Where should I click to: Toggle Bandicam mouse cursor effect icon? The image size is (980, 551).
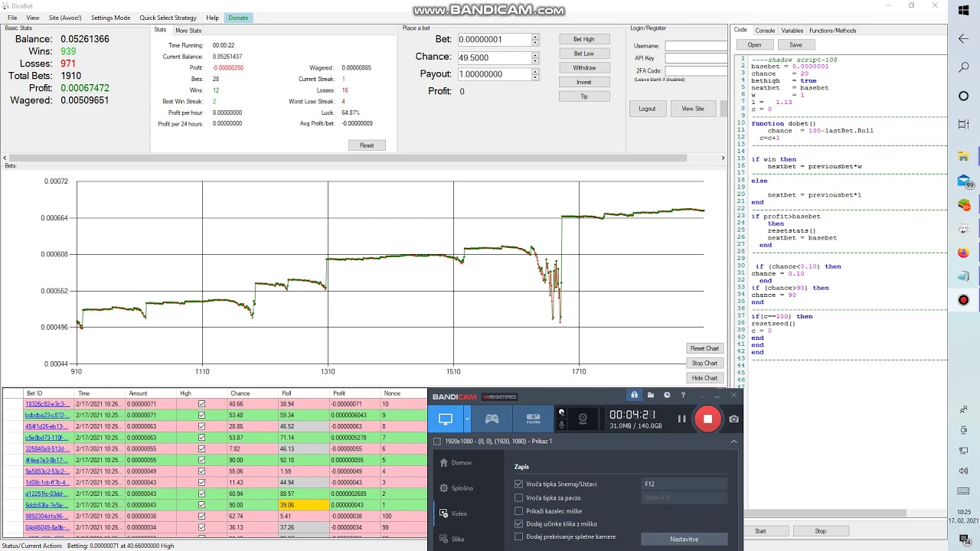[561, 412]
